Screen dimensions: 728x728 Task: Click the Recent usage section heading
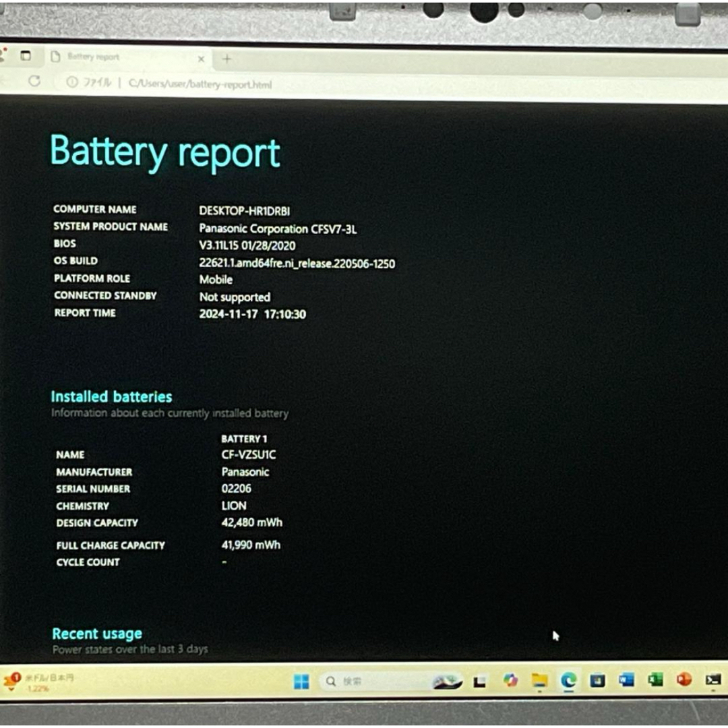97,634
